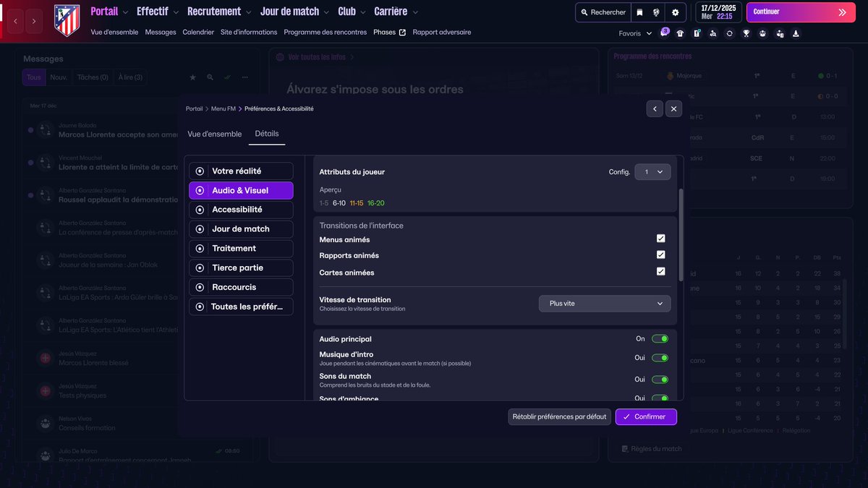The image size is (868, 488).
Task: Open the shirt icon in Favoris bar
Action: pos(681,33)
